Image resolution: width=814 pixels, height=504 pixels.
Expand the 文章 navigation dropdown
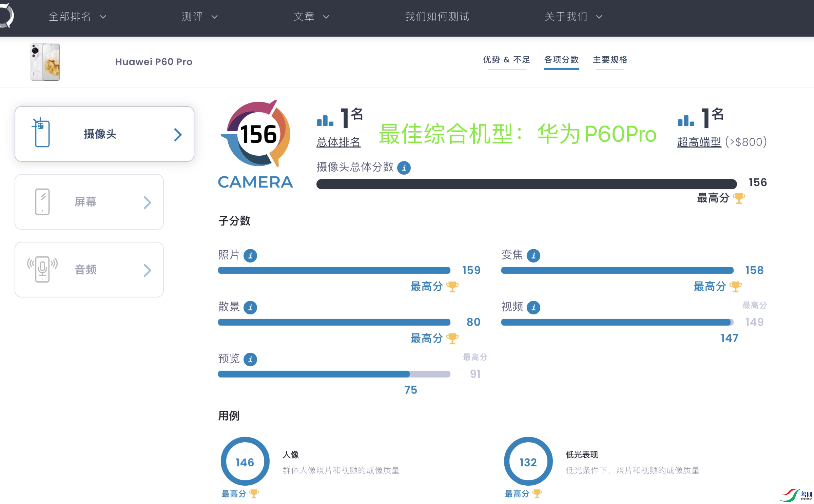[311, 17]
